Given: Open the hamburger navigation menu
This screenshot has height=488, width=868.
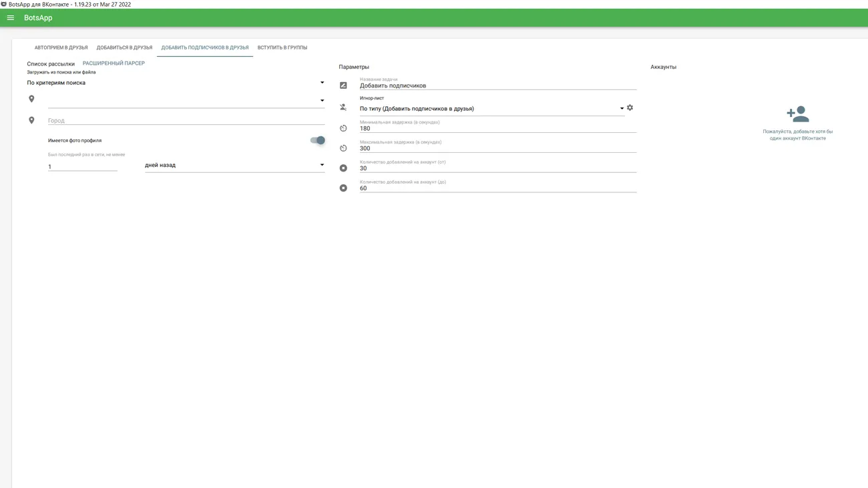Looking at the screenshot, I should click(11, 18).
